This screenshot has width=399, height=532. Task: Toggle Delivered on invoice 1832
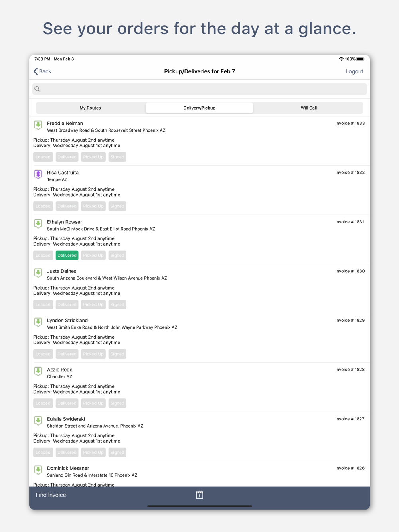pyautogui.click(x=67, y=206)
